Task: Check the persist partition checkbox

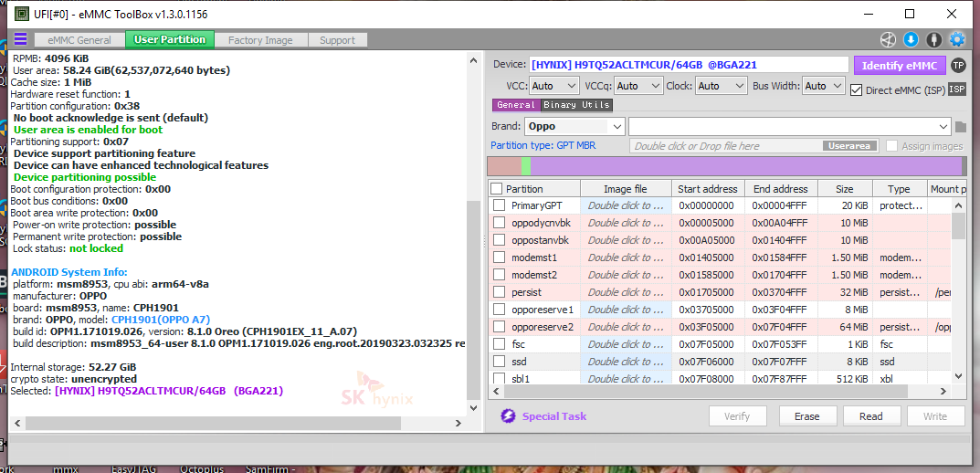Action: click(x=499, y=292)
